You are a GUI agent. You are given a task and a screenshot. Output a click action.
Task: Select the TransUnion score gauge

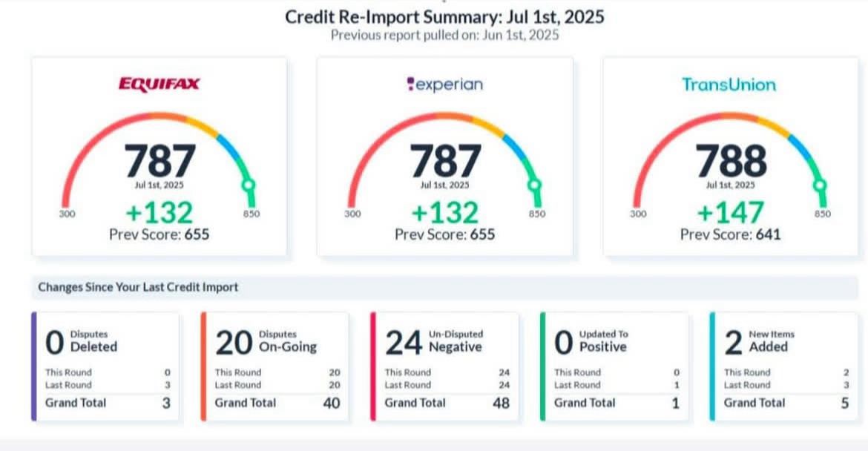(729, 159)
